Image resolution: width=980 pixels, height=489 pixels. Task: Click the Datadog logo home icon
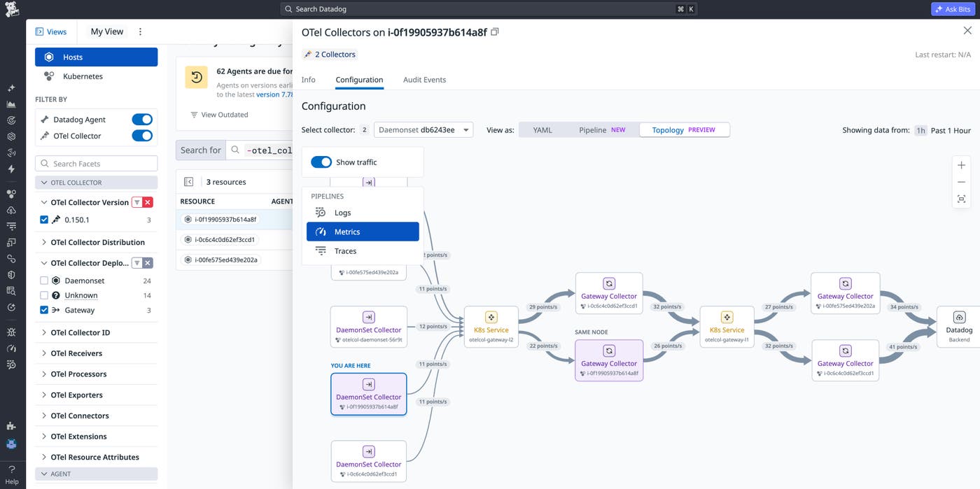pos(12,9)
